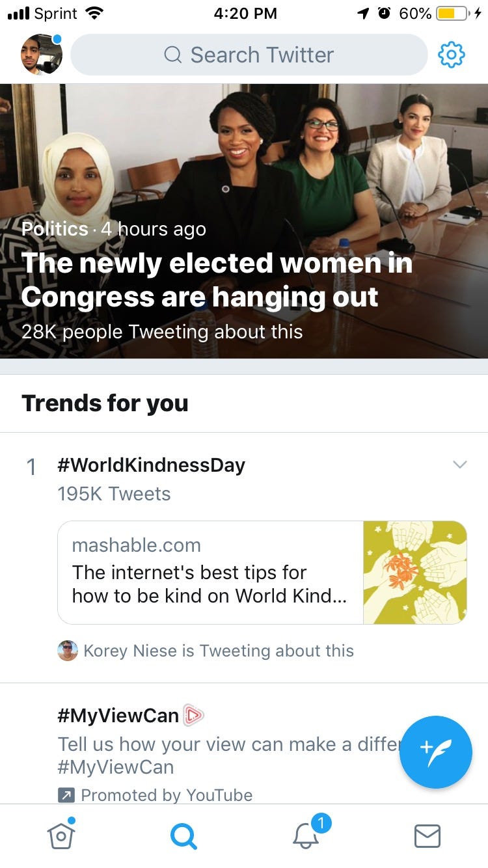Screen dimensions: 488x868
Task: Compose a new tweet with the floating button
Action: click(435, 752)
